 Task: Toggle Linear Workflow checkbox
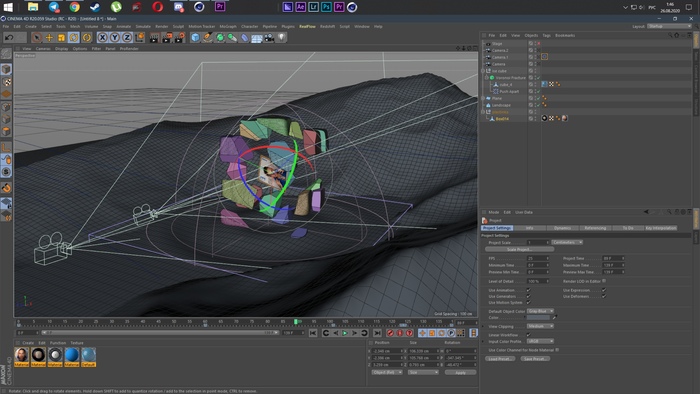(529, 335)
